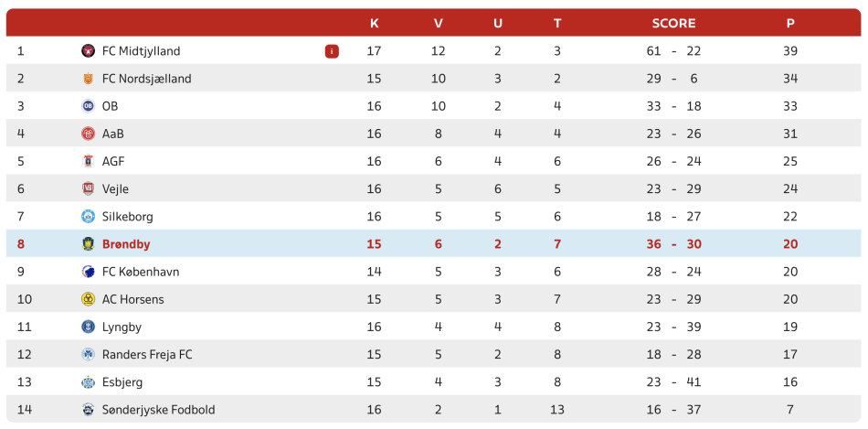868x429 pixels.
Task: Select the AGF team name
Action: tap(113, 161)
